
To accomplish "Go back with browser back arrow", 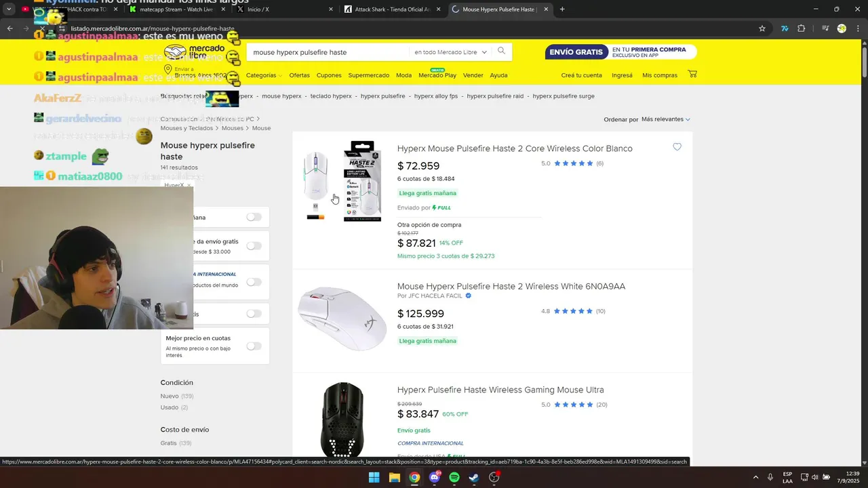I will click(9, 28).
